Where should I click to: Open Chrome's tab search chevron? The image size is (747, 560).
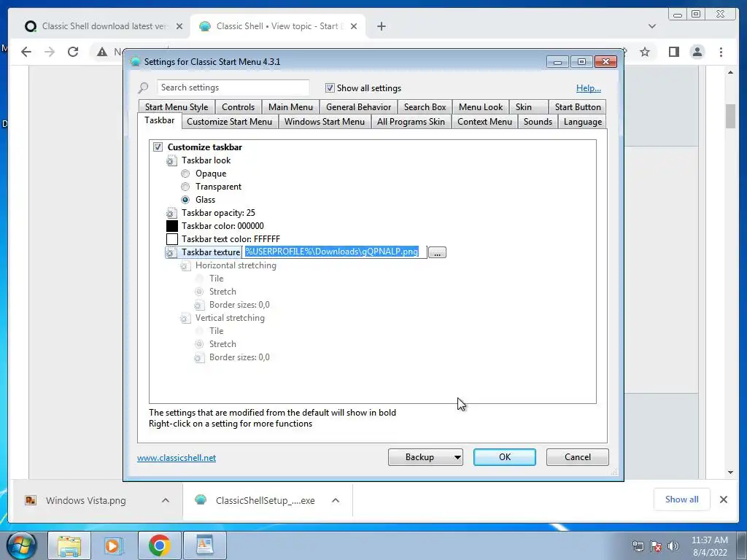coord(652,26)
